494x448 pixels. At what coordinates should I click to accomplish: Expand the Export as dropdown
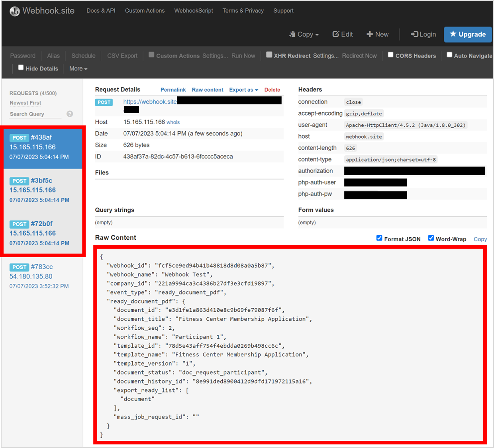coord(243,90)
